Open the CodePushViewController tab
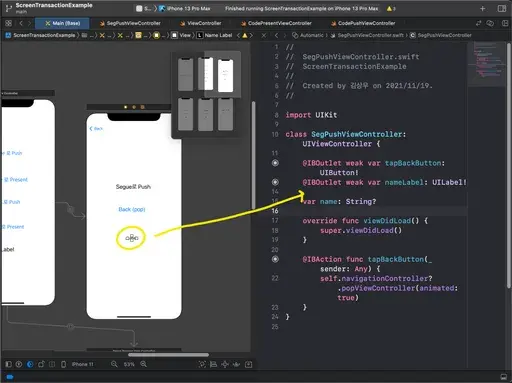 (363, 23)
